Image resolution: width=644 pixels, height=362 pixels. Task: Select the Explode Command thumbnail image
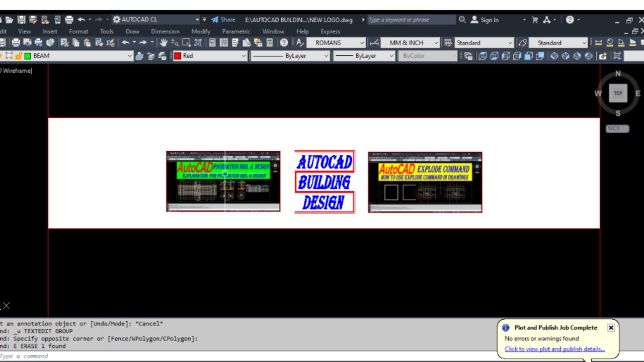pos(425,182)
